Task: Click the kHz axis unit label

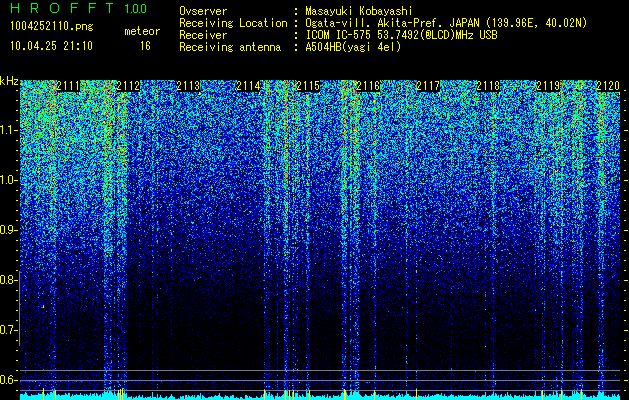Action: pyautogui.click(x=9, y=81)
